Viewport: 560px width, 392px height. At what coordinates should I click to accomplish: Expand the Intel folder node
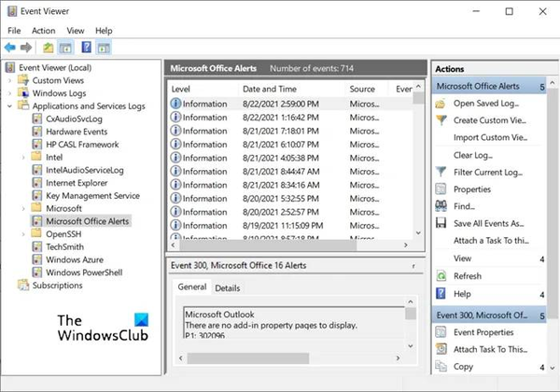click(x=23, y=158)
